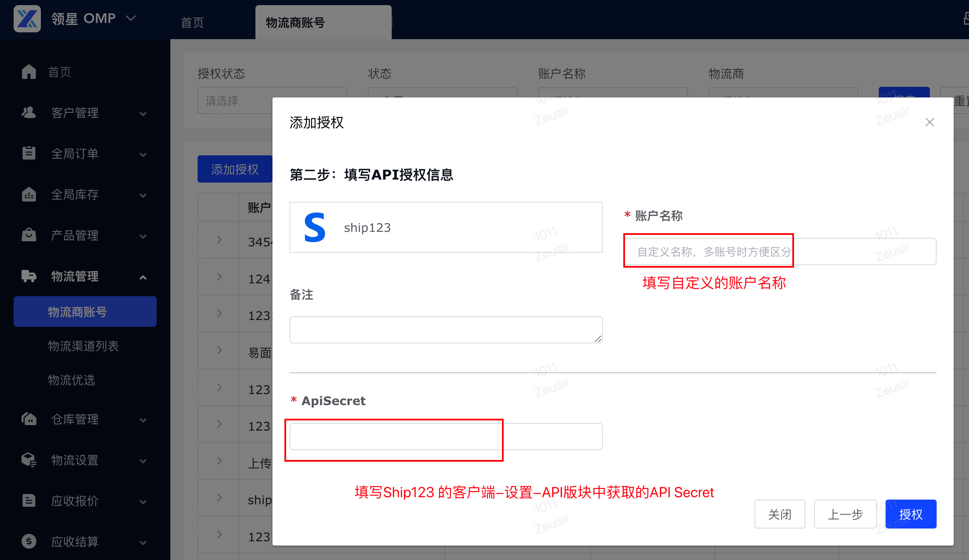The height and width of the screenshot is (560, 969).
Task: Click the 第二步：填写API授权信息 heading
Action: tap(371, 174)
